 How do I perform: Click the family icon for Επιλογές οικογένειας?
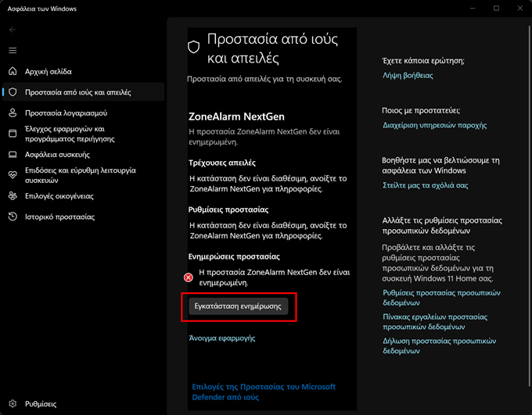pyautogui.click(x=13, y=196)
